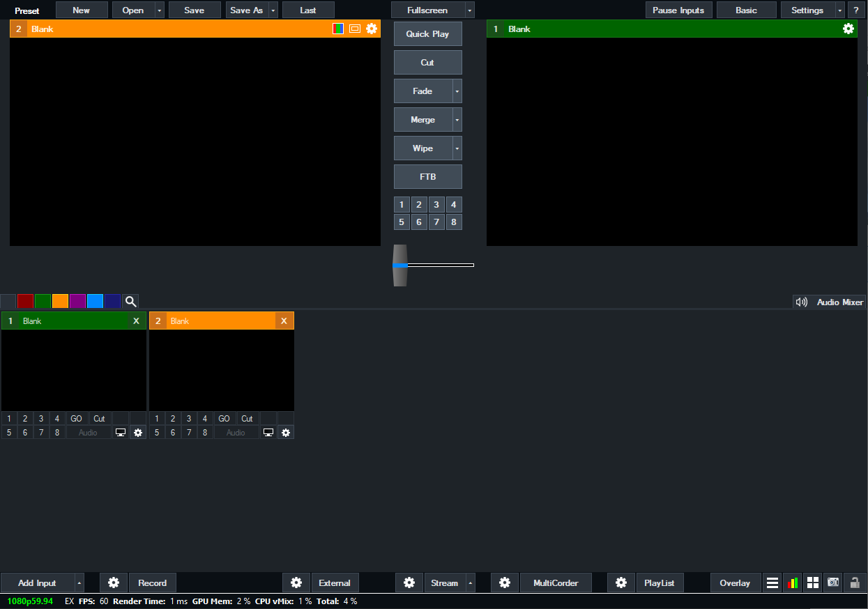Open the Save As dropdown arrow
868x609 pixels.
click(273, 10)
